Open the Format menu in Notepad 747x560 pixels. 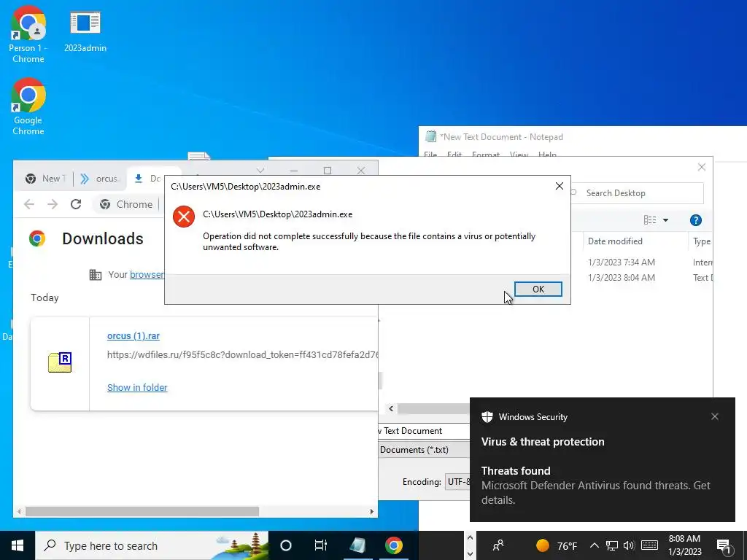485,155
